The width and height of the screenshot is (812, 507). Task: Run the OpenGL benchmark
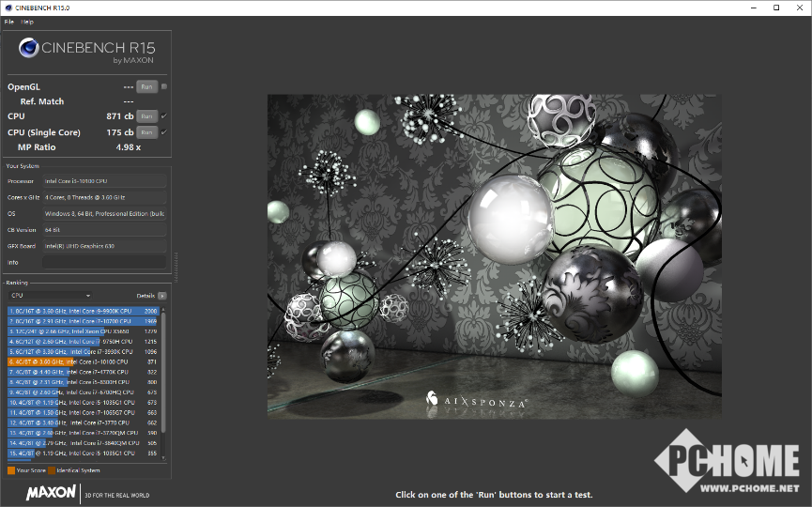click(x=147, y=87)
